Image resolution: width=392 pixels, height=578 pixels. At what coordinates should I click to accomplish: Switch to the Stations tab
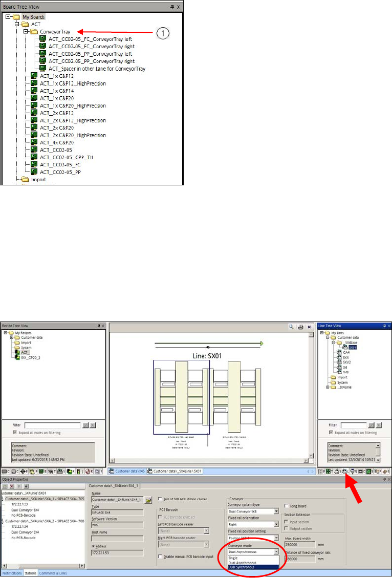pos(30,573)
